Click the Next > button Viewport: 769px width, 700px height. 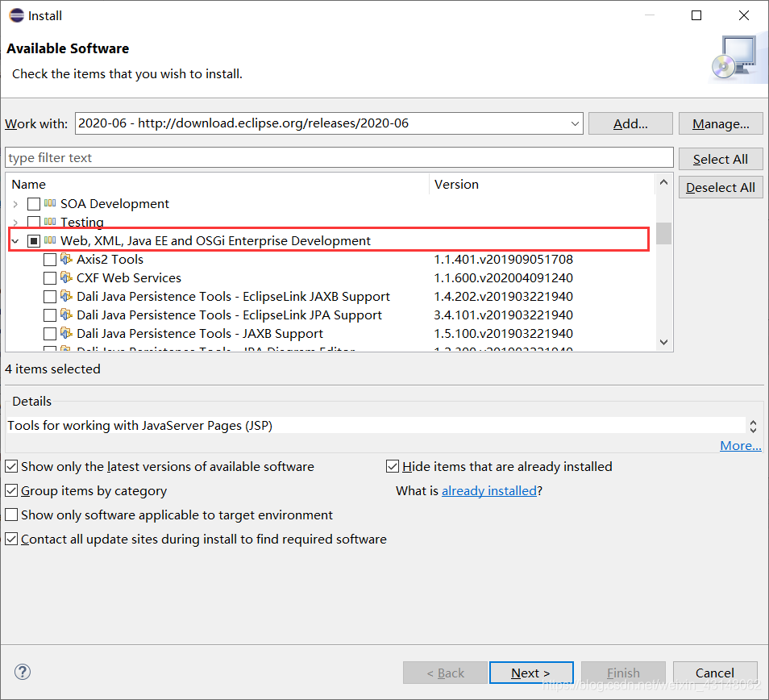pyautogui.click(x=531, y=673)
